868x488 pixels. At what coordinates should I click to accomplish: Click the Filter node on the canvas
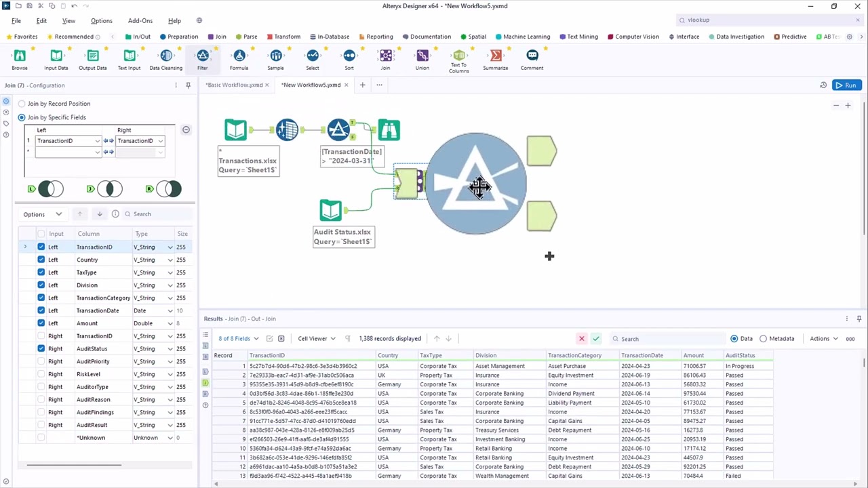[338, 129]
